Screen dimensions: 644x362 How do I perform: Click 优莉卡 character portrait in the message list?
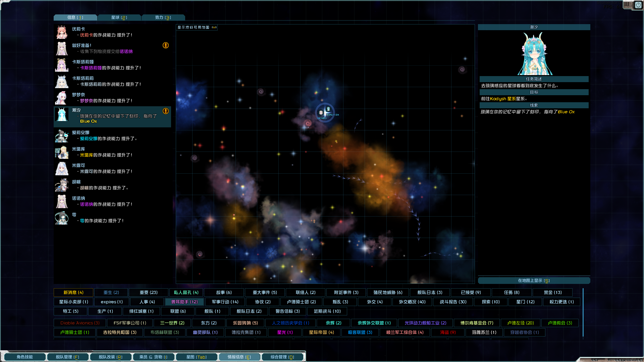click(62, 32)
